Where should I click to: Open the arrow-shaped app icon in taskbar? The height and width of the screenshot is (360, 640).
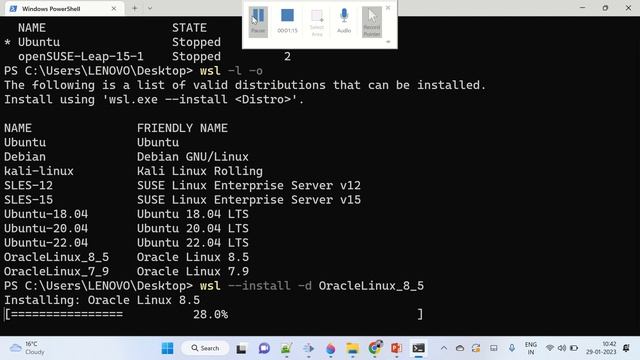pyautogui.click(x=308, y=348)
